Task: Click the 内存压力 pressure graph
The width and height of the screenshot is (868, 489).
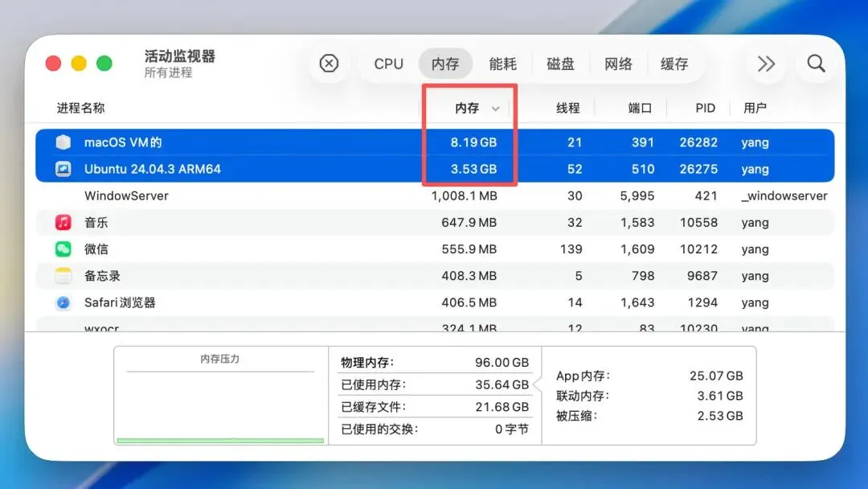Action: pyautogui.click(x=220, y=396)
